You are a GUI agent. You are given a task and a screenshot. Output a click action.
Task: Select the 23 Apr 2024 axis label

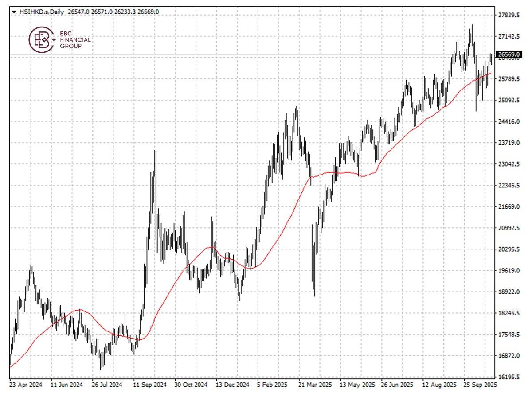tap(25, 385)
